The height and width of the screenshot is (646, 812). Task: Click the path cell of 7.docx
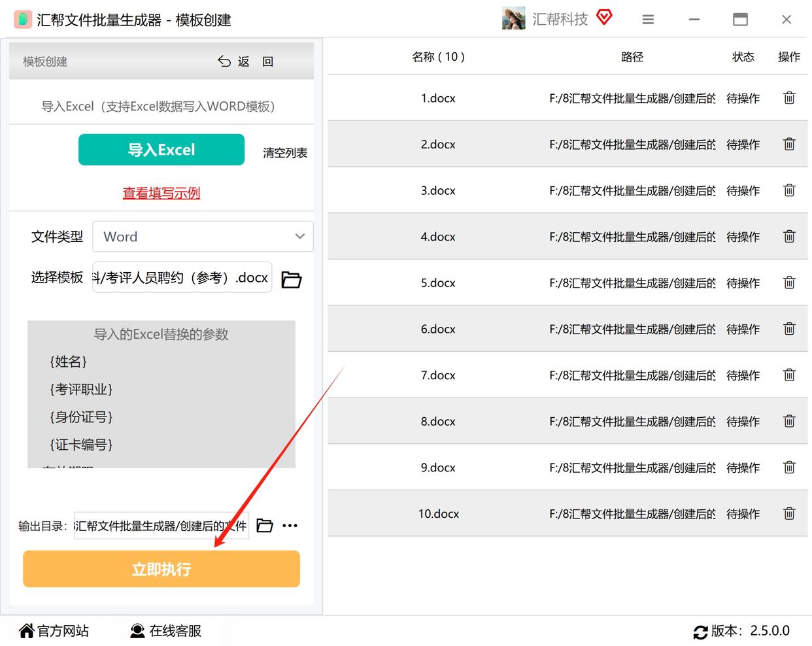[x=632, y=376]
